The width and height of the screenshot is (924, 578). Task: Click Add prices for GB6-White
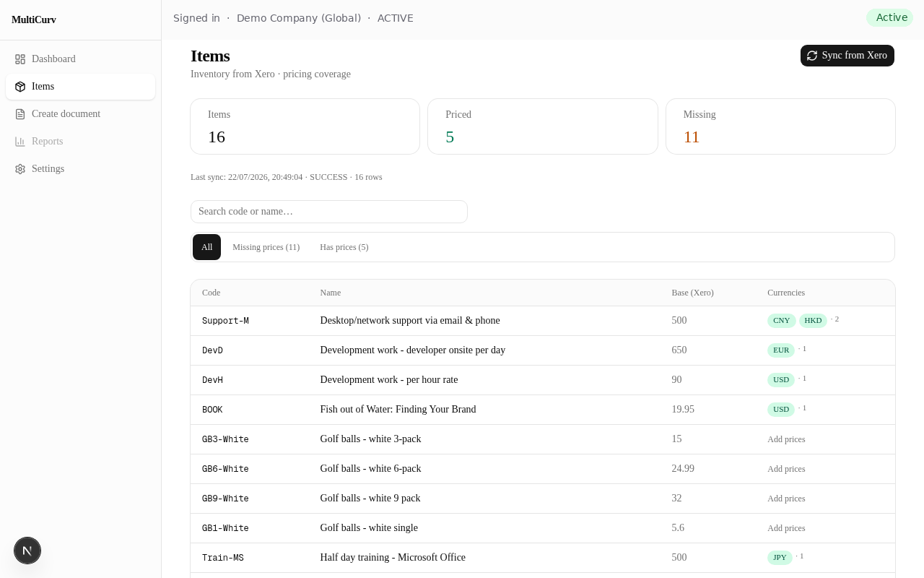786,469
